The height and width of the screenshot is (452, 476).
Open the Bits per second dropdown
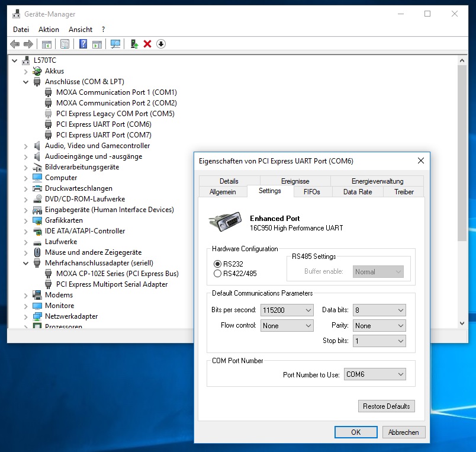(287, 310)
